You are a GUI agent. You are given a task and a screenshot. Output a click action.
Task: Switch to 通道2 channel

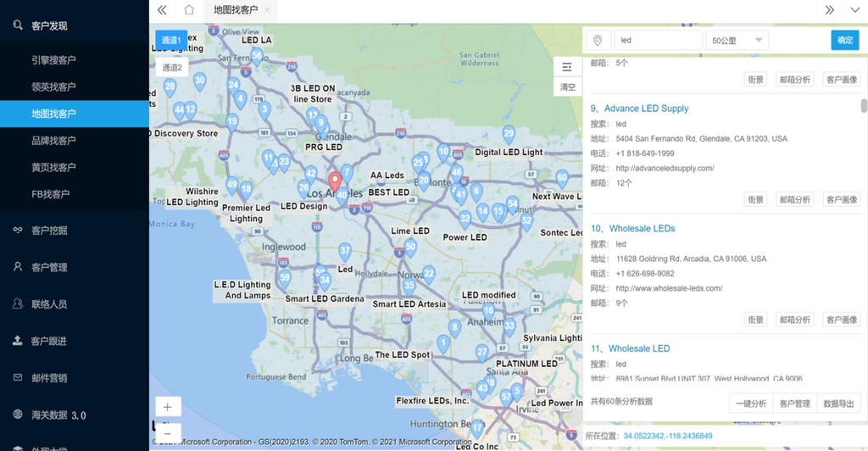click(x=171, y=68)
